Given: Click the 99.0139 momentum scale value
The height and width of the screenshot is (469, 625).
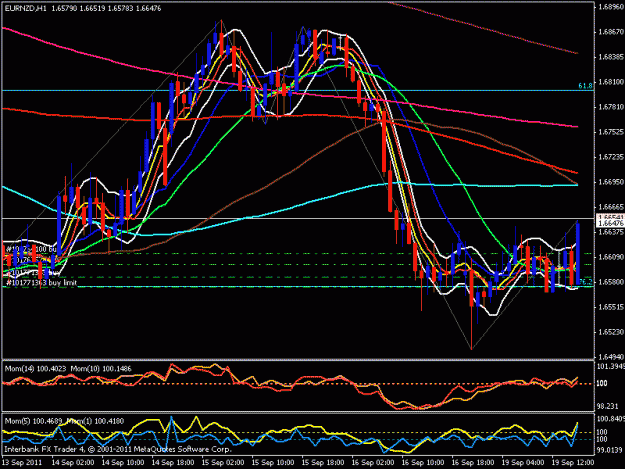Looking at the screenshot, I should [610, 450].
